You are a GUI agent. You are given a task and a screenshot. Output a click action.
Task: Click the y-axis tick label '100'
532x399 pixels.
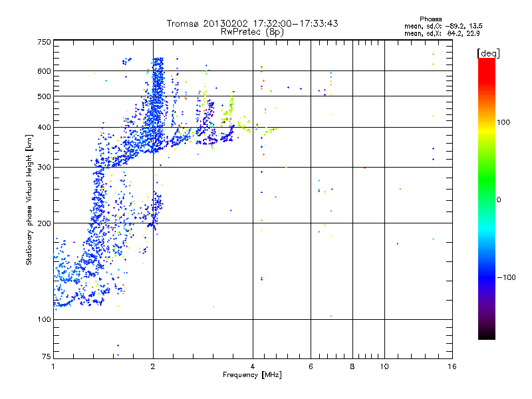pyautogui.click(x=44, y=320)
